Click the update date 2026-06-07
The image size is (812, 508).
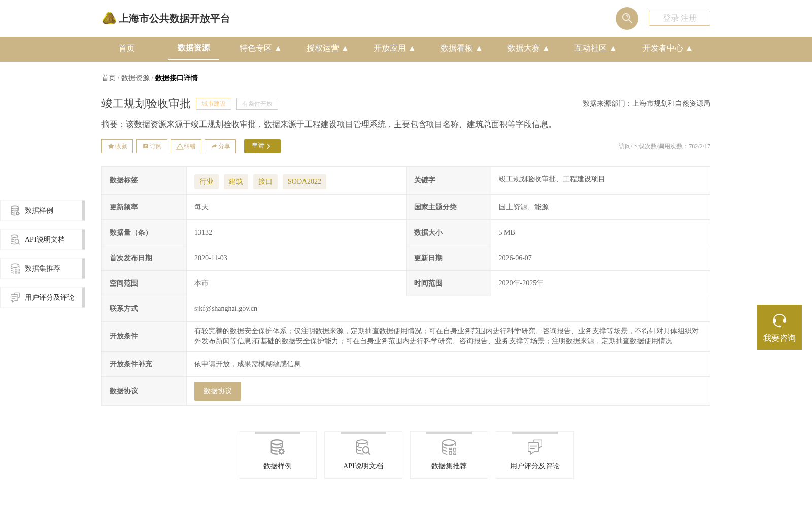pos(515,258)
